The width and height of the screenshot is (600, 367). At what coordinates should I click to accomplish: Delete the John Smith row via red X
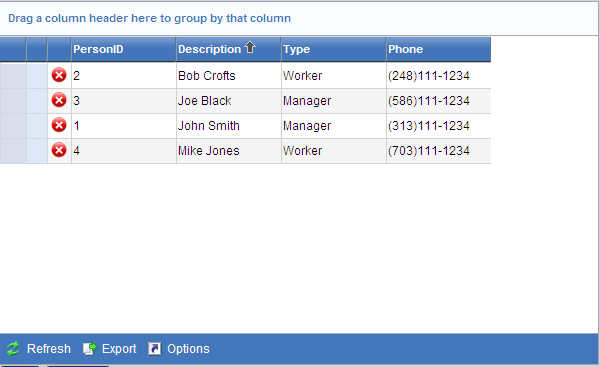[x=59, y=125]
